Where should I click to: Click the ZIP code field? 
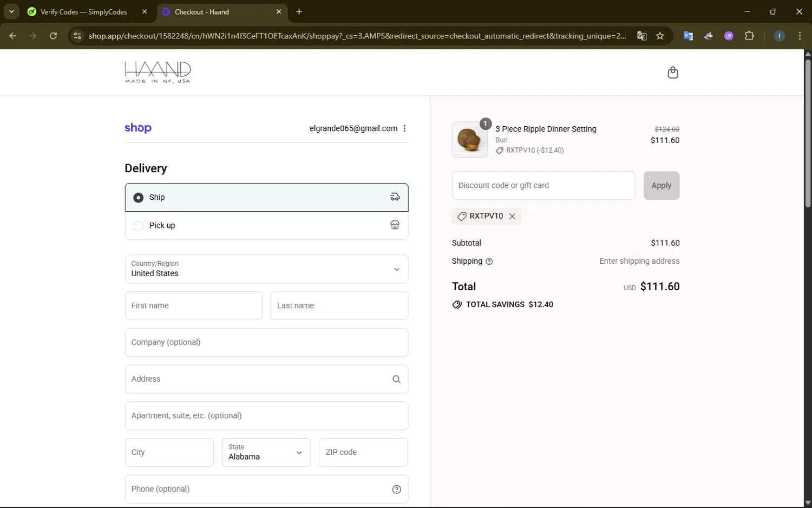363,452
